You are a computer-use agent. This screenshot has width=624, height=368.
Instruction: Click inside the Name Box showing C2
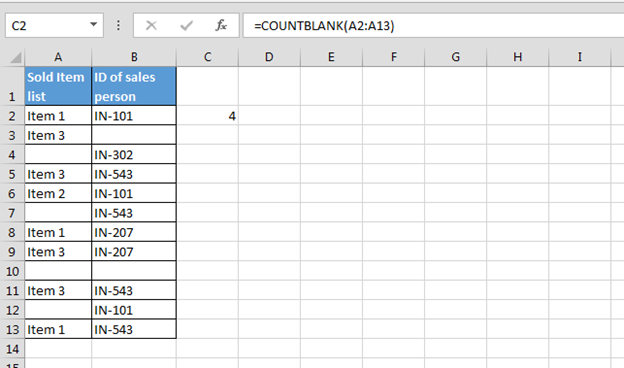[47, 25]
